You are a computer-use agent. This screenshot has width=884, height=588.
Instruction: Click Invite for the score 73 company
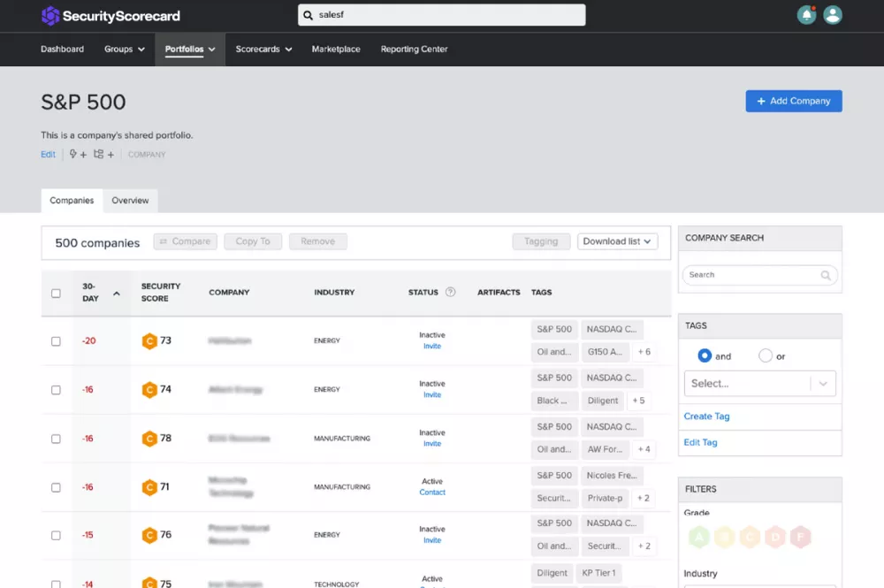(432, 346)
